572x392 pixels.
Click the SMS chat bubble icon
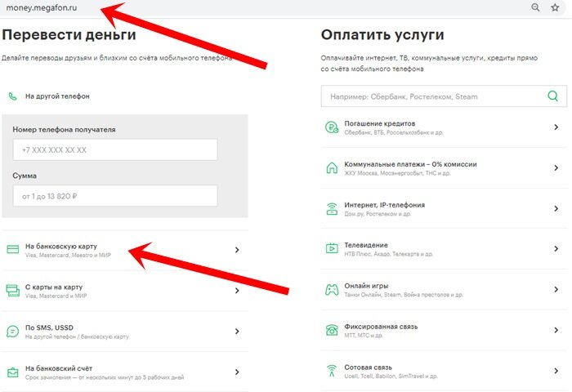click(13, 331)
